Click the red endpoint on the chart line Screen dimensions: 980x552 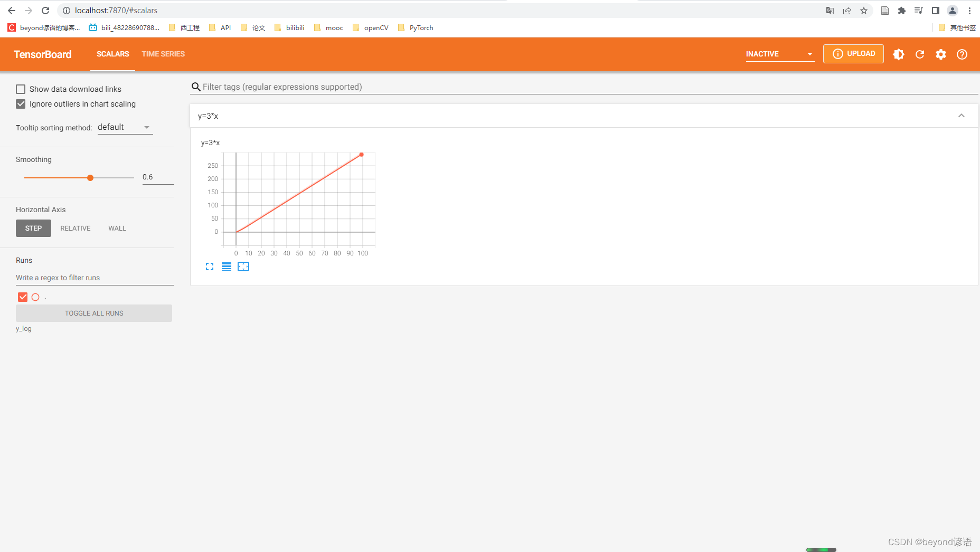pos(362,155)
